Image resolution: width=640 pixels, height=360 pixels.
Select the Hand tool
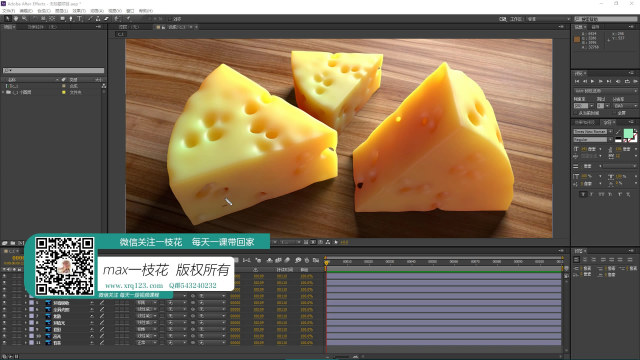16,19
